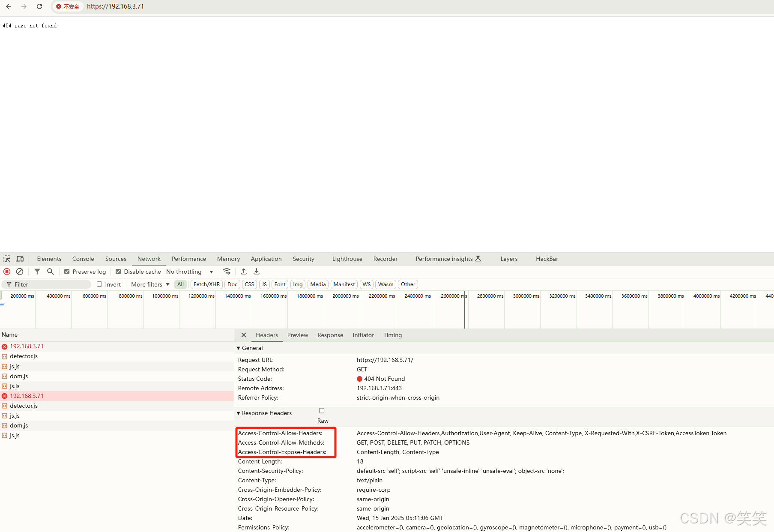Close the request details pane
The image size is (774, 532).
[x=244, y=335]
